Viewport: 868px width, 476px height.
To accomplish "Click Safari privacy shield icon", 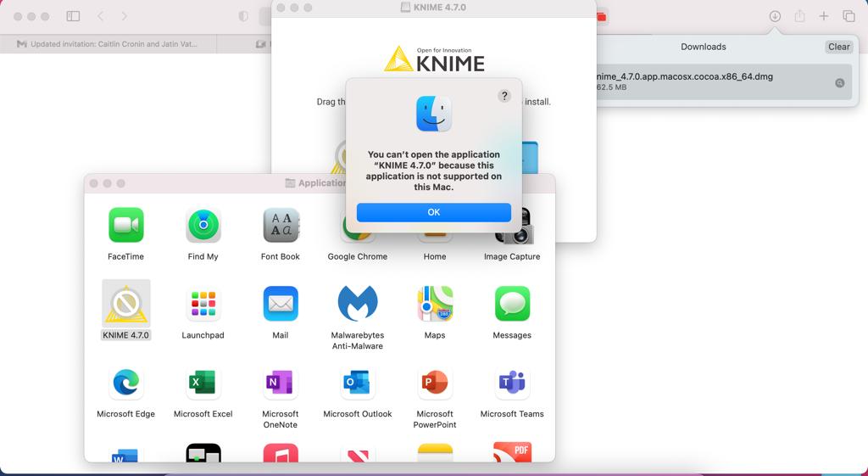I will (243, 16).
